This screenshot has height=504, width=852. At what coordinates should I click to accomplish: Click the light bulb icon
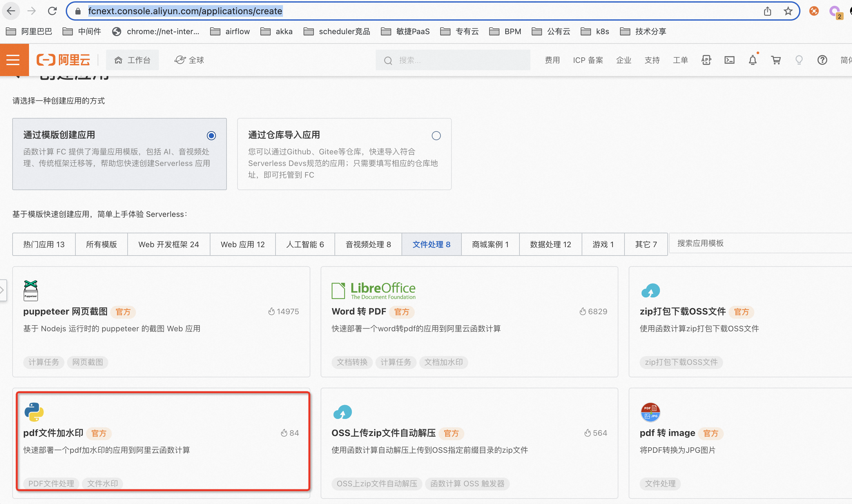[x=799, y=60]
